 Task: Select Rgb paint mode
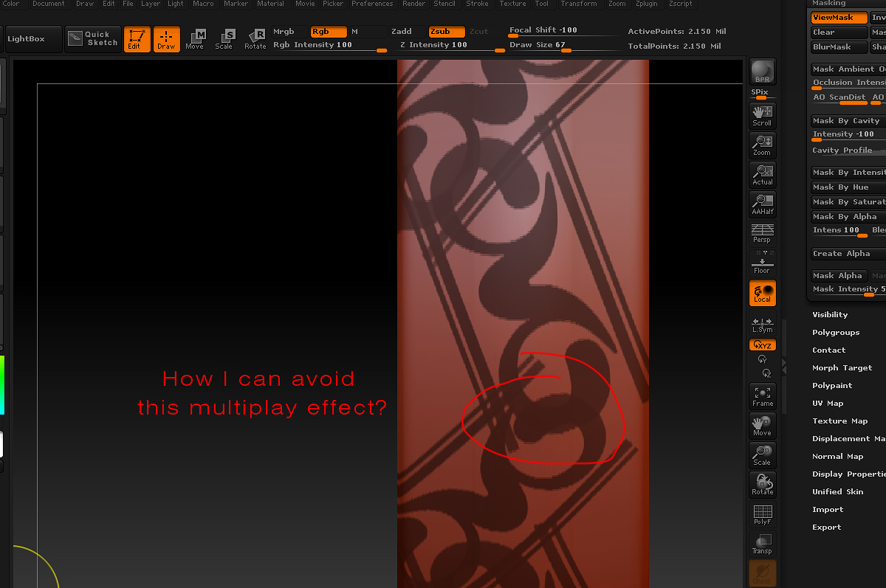(x=328, y=32)
